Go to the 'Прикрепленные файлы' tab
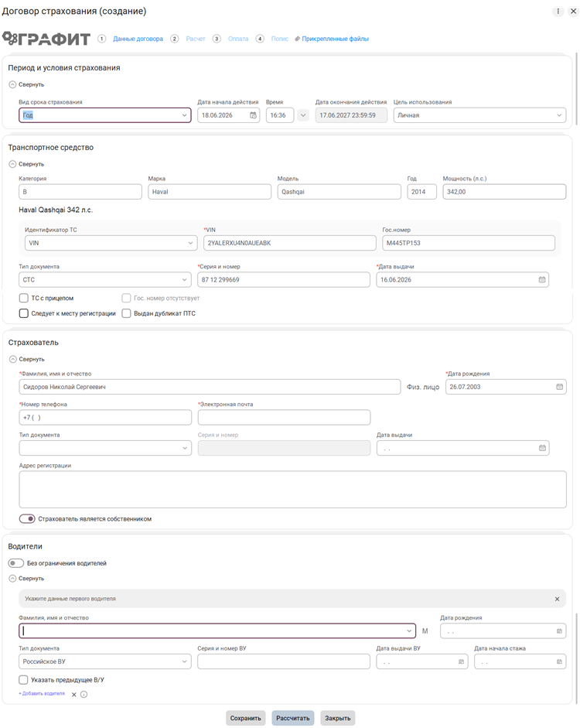 coord(335,39)
